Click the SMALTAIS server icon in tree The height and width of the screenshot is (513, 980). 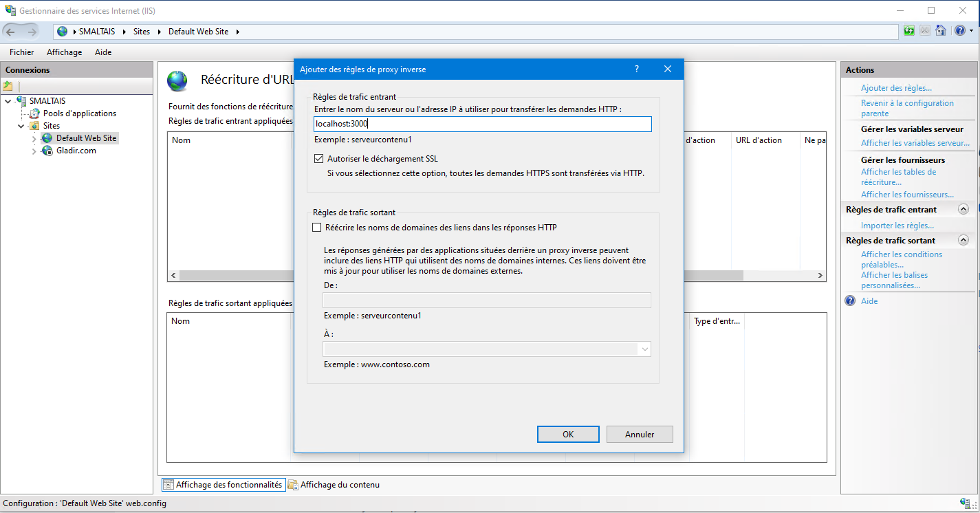point(21,101)
